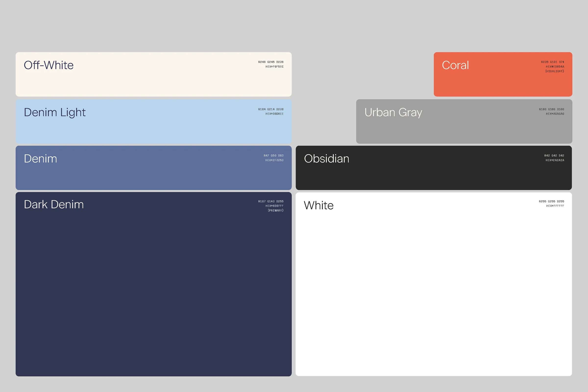Click the 'HEX#B8D6EE' code
Screen dimensions: 588x392
[274, 114]
